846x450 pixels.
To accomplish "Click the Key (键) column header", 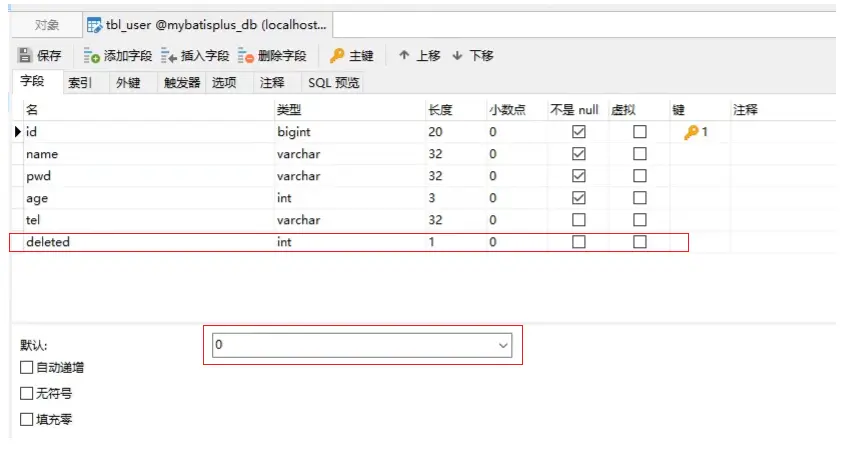I will point(700,110).
